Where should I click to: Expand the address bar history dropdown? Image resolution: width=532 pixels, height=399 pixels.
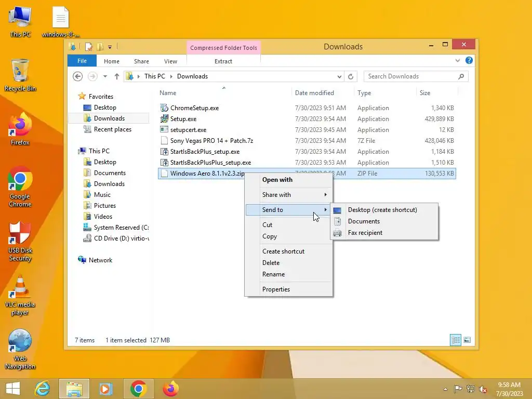(339, 76)
